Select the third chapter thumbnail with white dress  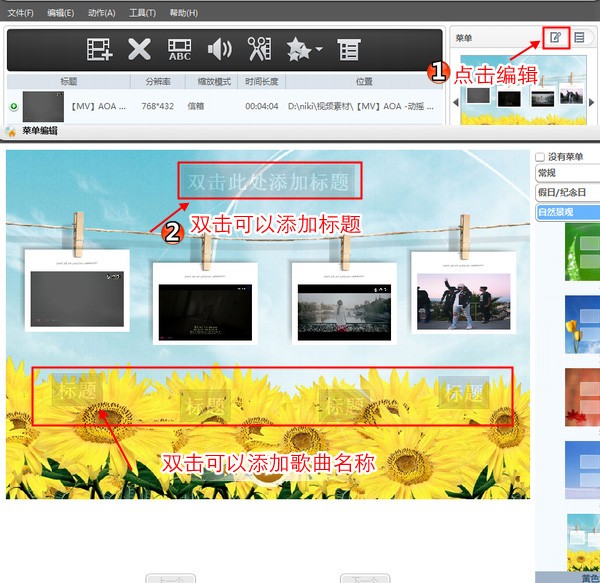[344, 312]
